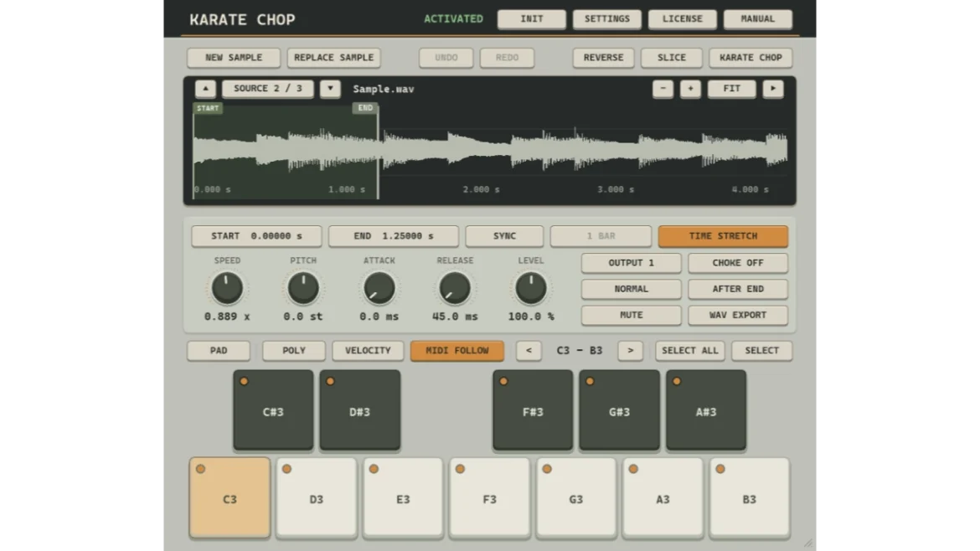Image resolution: width=980 pixels, height=551 pixels.
Task: Toggle the Sync button
Action: click(x=504, y=236)
